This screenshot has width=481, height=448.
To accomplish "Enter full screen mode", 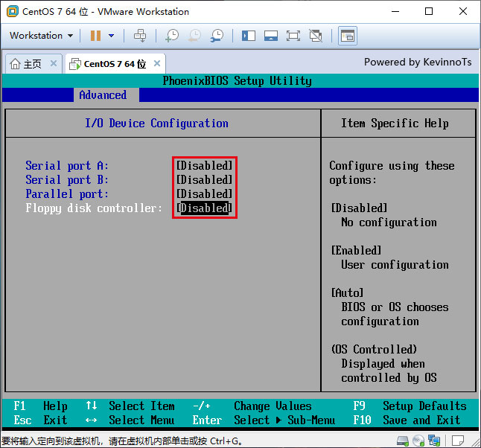I will [x=293, y=36].
